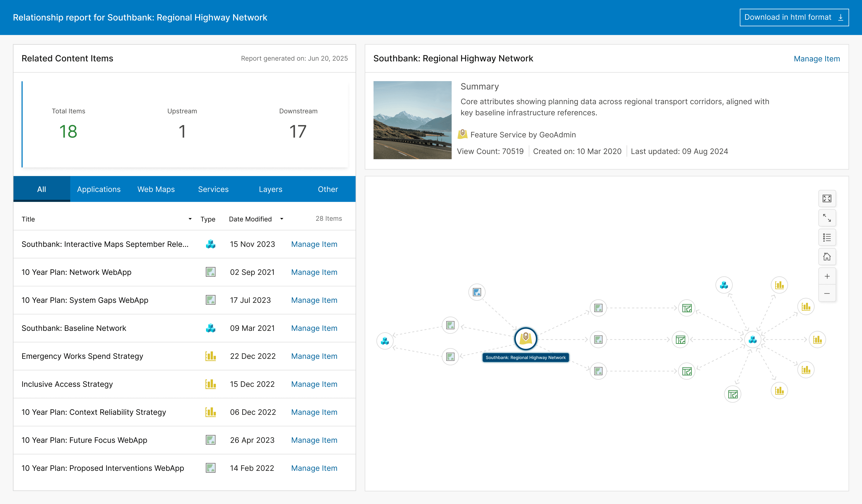862x504 pixels.
Task: Switch to the Layers tab
Action: coord(270,189)
